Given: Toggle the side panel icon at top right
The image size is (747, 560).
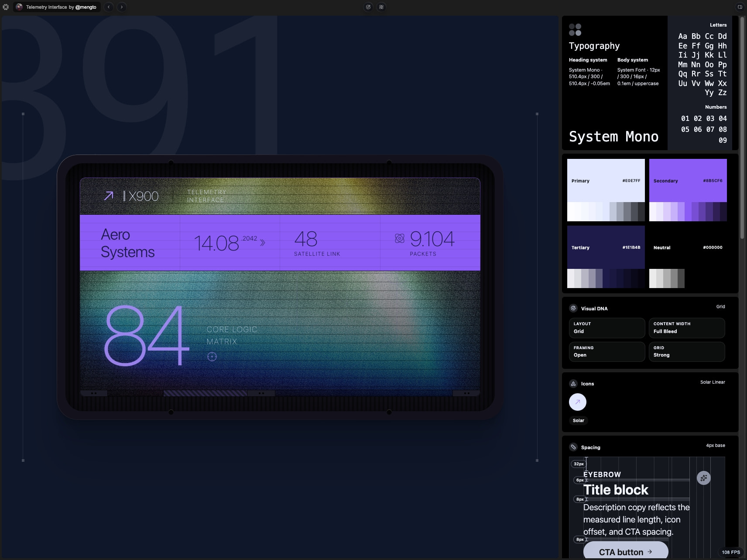Looking at the screenshot, I should tap(740, 7).
